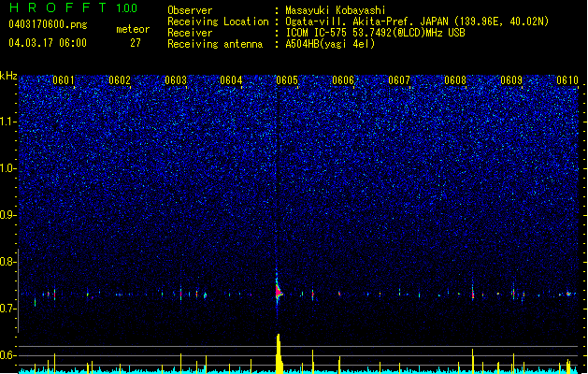Click the 'Receiver' field label
Screen dimensions: 588x374
pos(190,33)
